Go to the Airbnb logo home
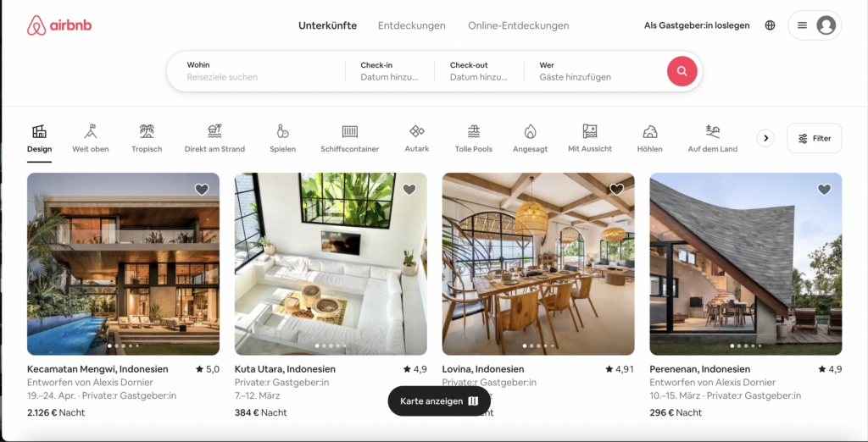This screenshot has width=868, height=442. [x=59, y=25]
